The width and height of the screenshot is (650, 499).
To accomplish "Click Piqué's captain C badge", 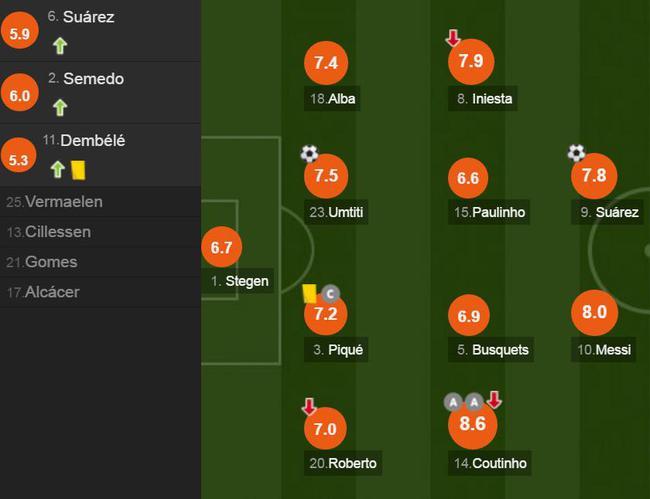I will 330,294.
